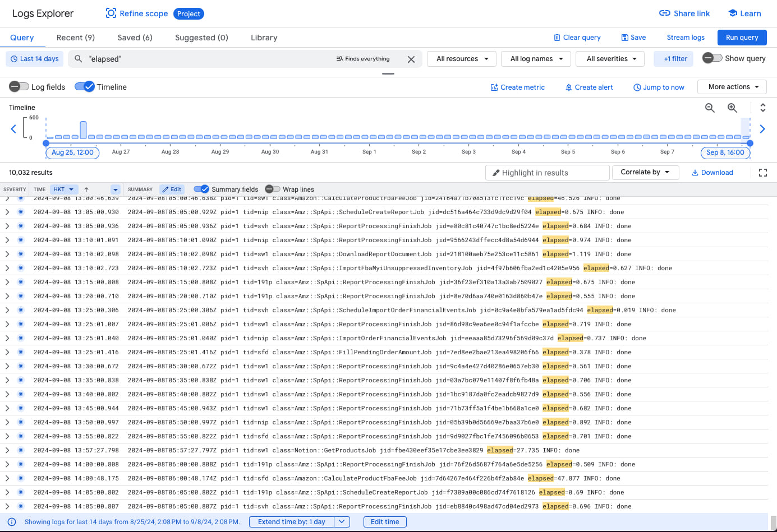Viewport: 777px width, 532px height.
Task: Enable the Wrap lines toggle
Action: click(x=273, y=189)
